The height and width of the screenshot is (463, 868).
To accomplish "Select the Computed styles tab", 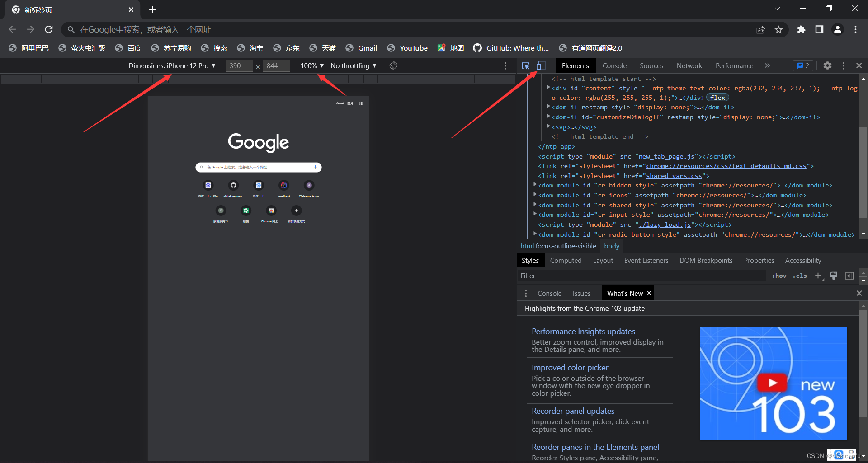I will (566, 261).
